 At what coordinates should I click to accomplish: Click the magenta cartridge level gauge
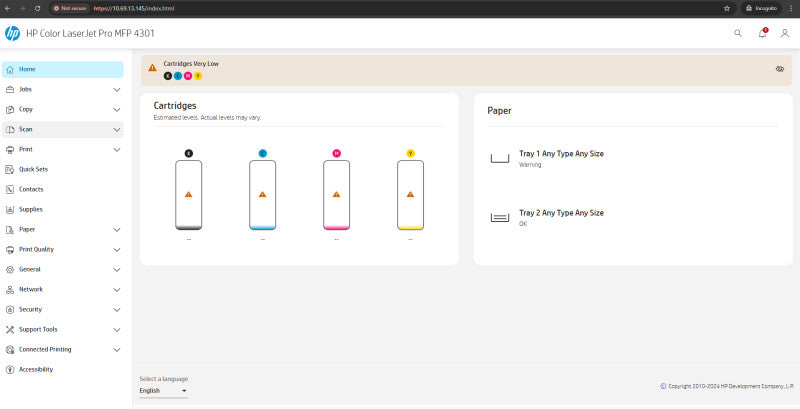click(336, 195)
